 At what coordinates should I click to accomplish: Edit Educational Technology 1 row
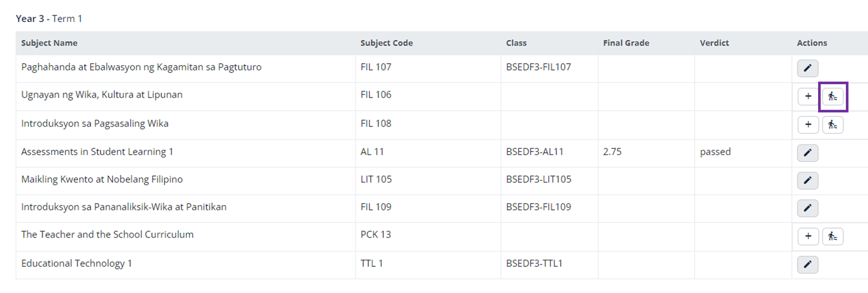point(807,264)
